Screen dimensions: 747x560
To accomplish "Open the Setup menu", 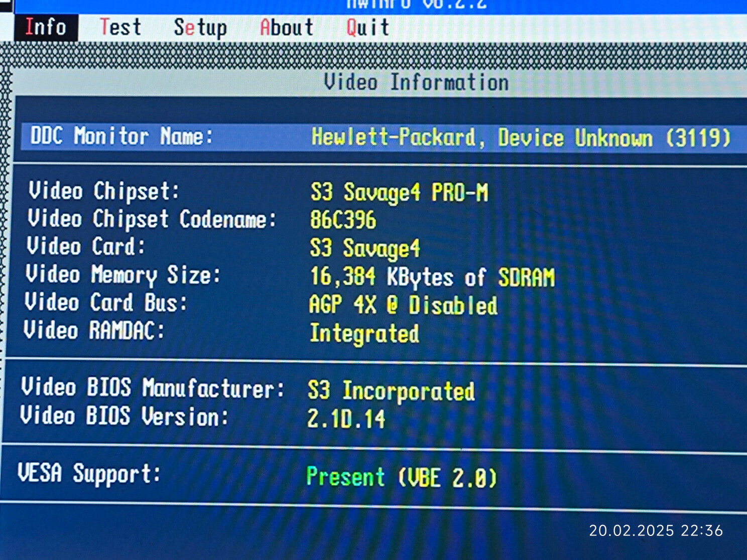I will click(x=200, y=28).
